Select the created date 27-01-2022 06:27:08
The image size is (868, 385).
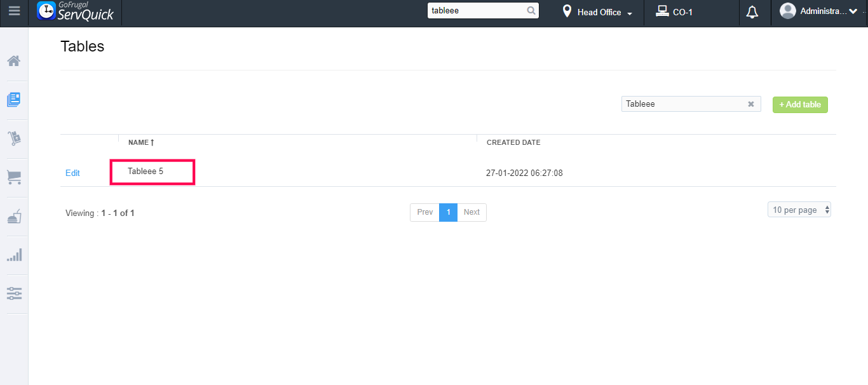click(x=524, y=173)
